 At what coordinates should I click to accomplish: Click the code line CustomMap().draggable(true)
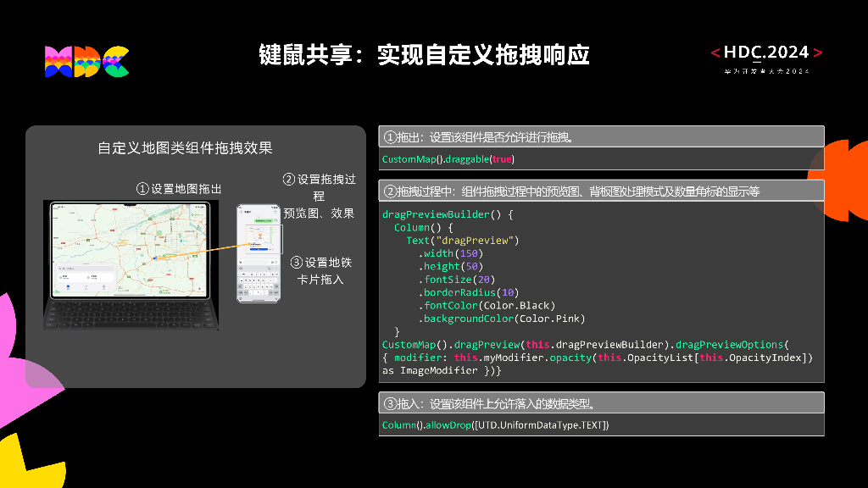click(448, 159)
